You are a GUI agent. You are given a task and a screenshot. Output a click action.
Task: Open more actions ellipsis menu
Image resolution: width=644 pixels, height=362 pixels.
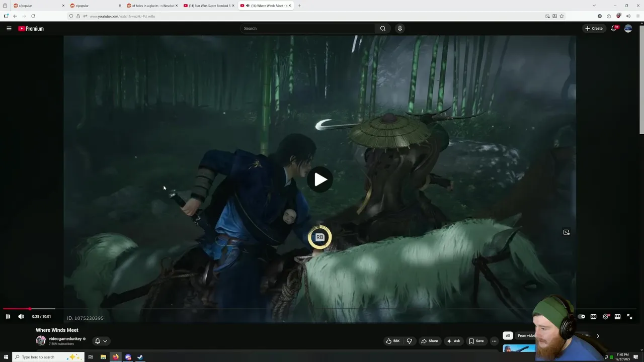pos(494,341)
